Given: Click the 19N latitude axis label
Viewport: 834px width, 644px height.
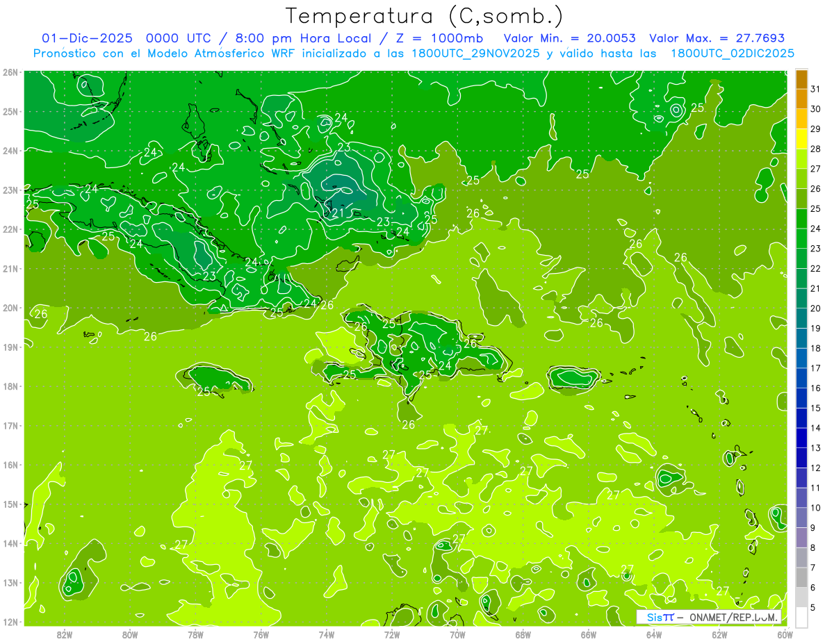Looking at the screenshot, I should pyautogui.click(x=10, y=347).
